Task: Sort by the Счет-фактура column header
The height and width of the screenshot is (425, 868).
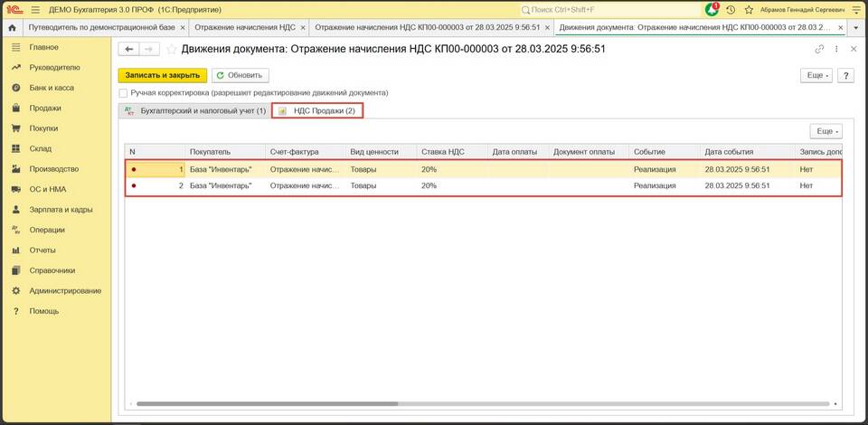Action: pos(305,152)
